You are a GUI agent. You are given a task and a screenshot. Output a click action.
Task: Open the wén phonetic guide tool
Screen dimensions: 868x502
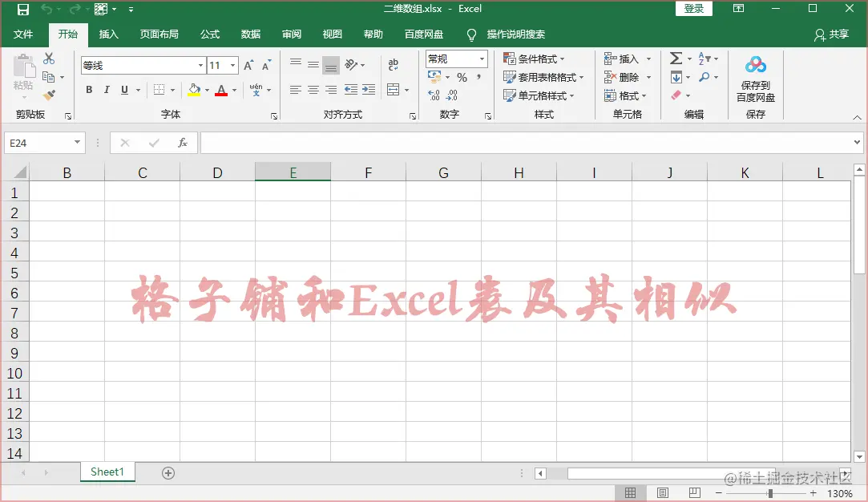256,90
